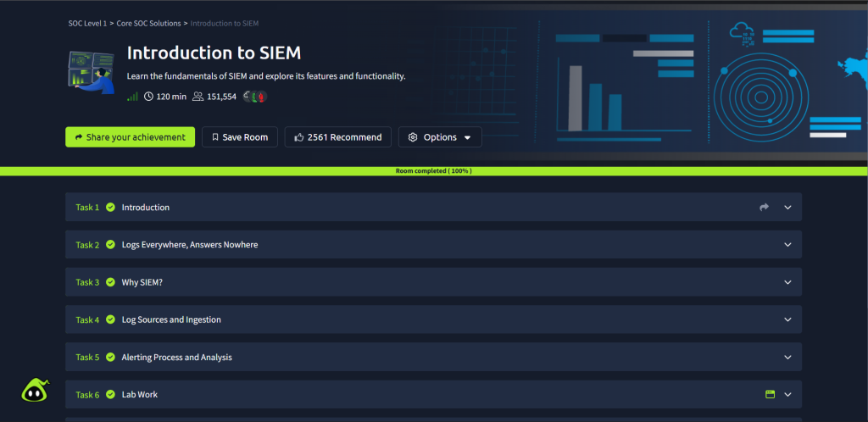
Task: Expand Task 4 Log Sources chevron
Action: pyautogui.click(x=787, y=320)
